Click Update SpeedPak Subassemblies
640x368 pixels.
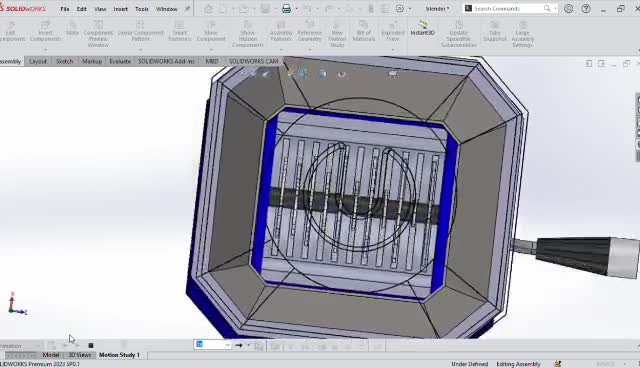(x=459, y=34)
